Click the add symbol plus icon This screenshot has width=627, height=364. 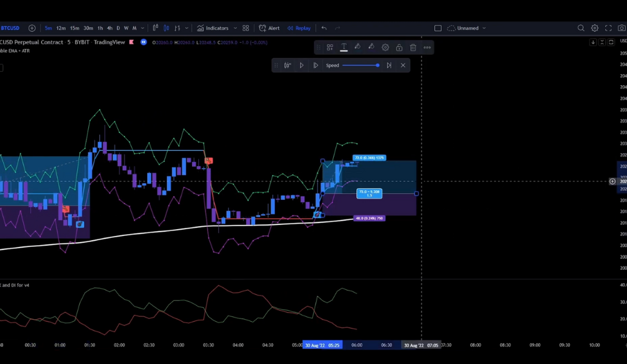[32, 28]
